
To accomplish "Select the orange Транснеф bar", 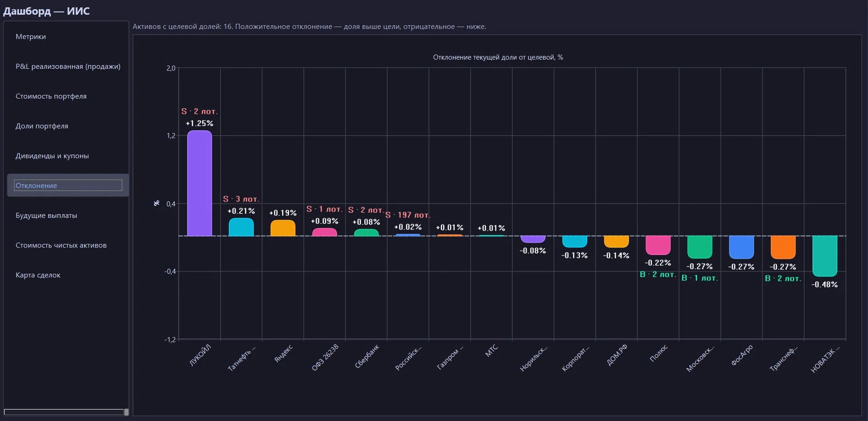I will click(783, 247).
